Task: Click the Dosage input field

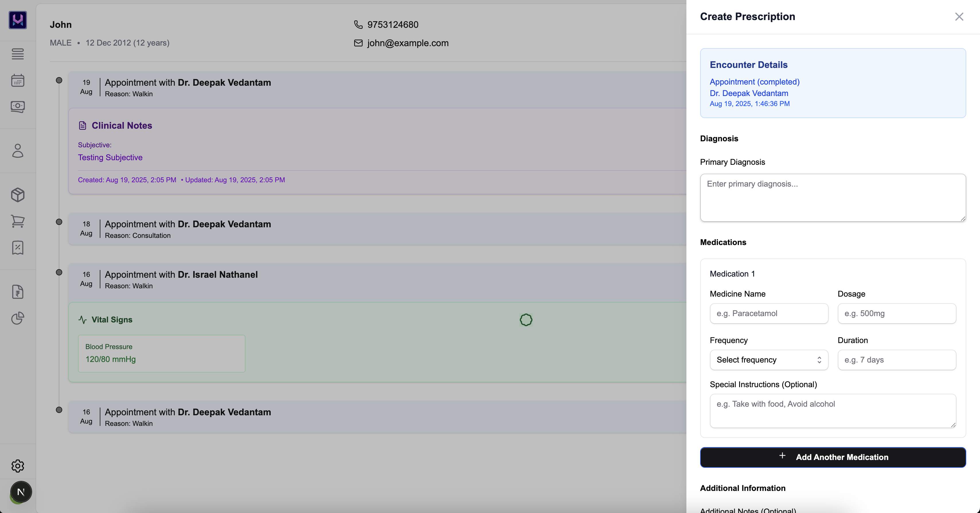Action: 896,313
